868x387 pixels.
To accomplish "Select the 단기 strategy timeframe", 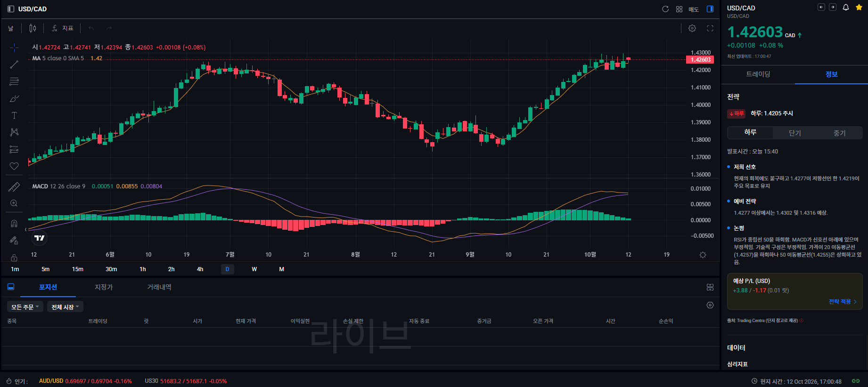I will click(x=795, y=133).
